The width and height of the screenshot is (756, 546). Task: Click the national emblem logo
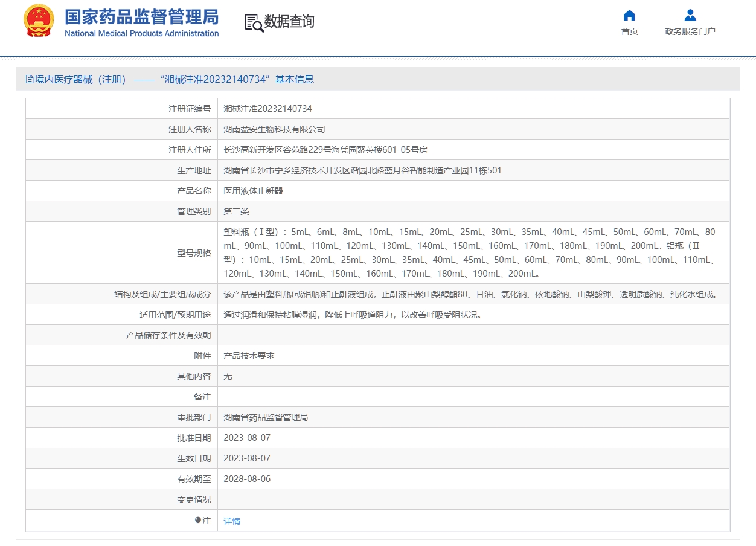39,21
